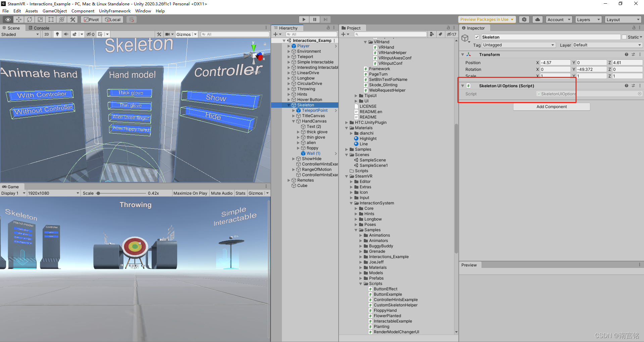Screen dimensions: 644x342
Task: Toggle Pivot handle position button
Action: (91, 19)
